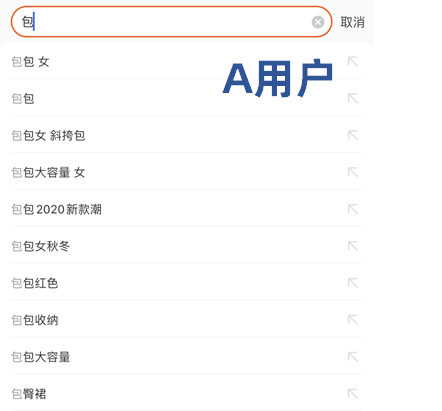Image resolution: width=442 pixels, height=411 pixels.
Task: Fill search with 包包 女 arrow
Action: pyautogui.click(x=353, y=61)
